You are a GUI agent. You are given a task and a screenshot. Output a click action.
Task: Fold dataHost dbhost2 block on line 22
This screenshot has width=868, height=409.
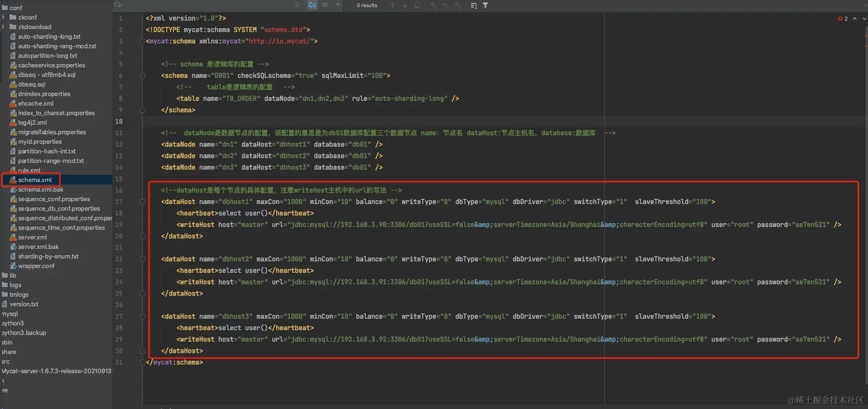click(x=142, y=259)
